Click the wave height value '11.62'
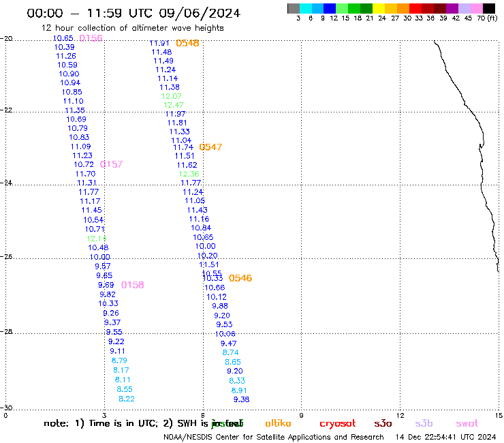This screenshot has width=504, height=443. click(x=187, y=165)
